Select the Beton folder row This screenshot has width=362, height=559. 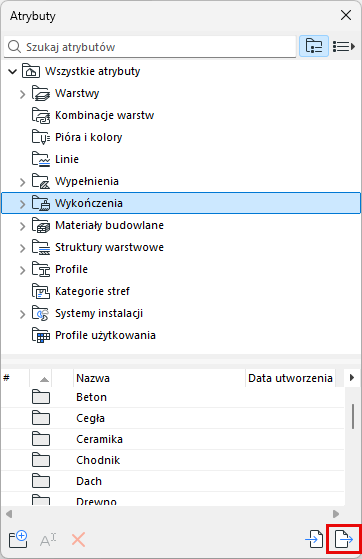[173, 397]
